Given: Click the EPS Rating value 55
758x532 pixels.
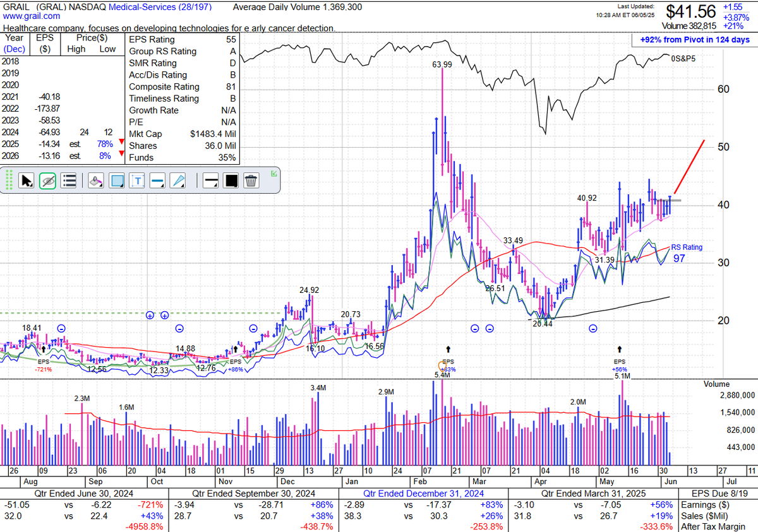Looking at the screenshot, I should pos(231,40).
